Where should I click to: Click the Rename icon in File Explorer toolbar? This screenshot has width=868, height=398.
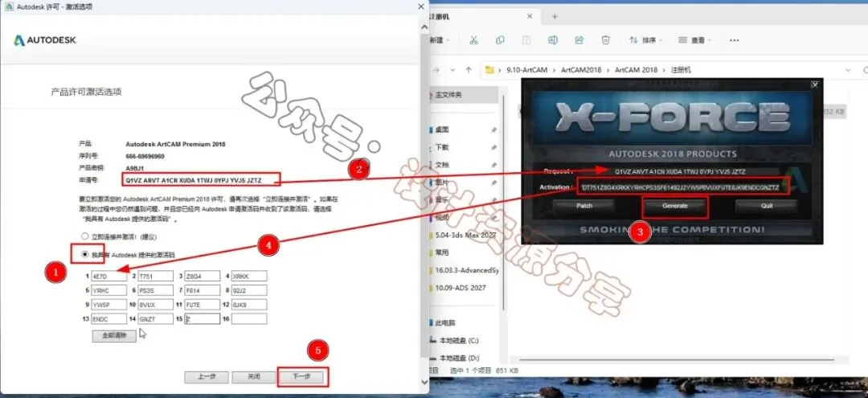tap(552, 40)
